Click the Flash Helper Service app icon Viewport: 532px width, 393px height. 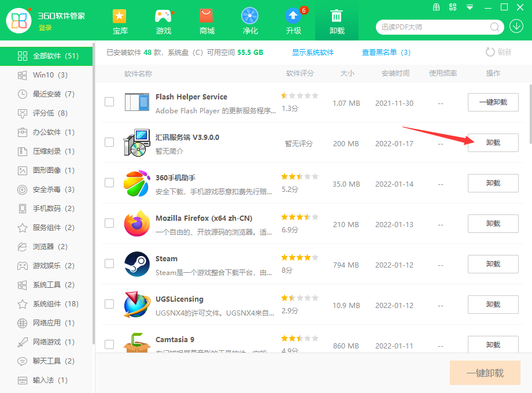click(136, 102)
